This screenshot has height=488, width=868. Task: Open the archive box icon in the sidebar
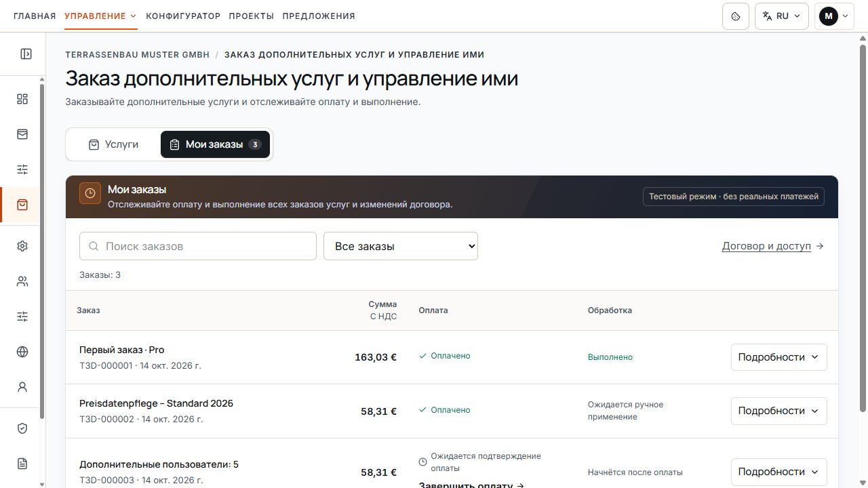click(22, 134)
